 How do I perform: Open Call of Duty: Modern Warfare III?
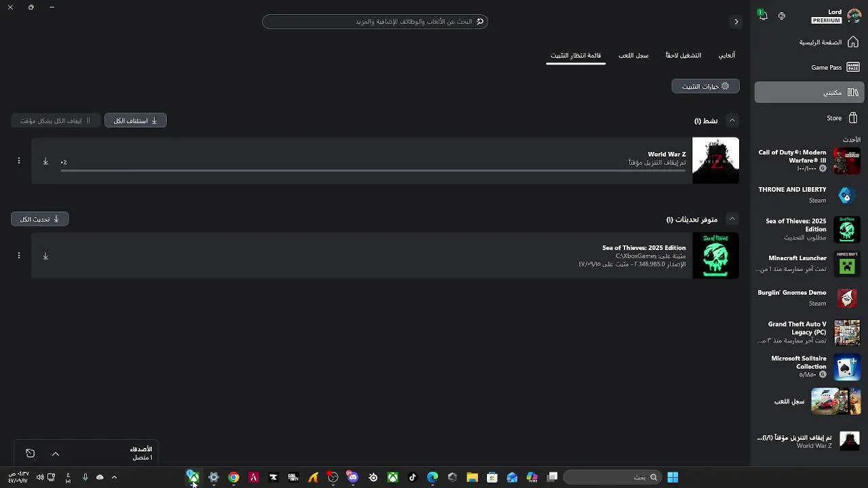point(808,161)
